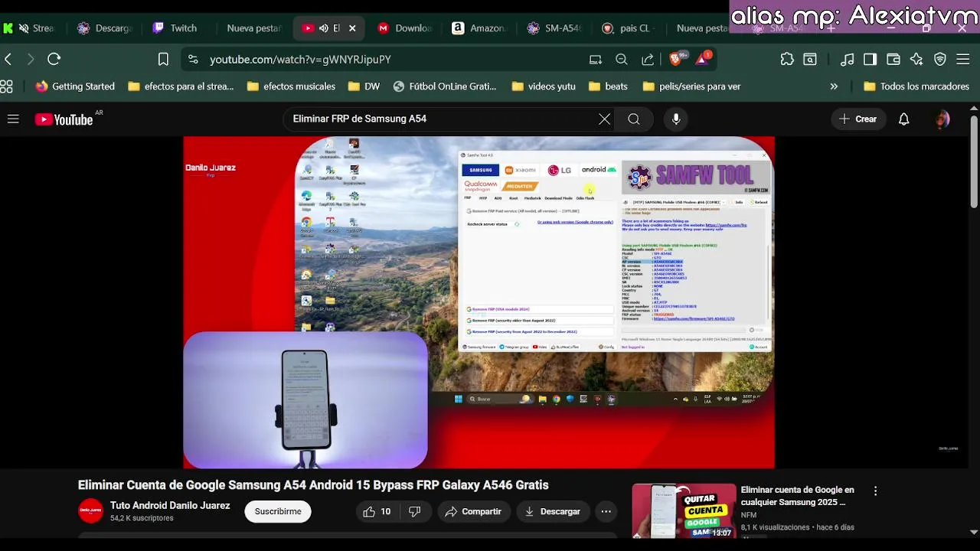Image resolution: width=980 pixels, height=551 pixels.
Task: Switch to the pais CL tab
Action: click(628, 28)
